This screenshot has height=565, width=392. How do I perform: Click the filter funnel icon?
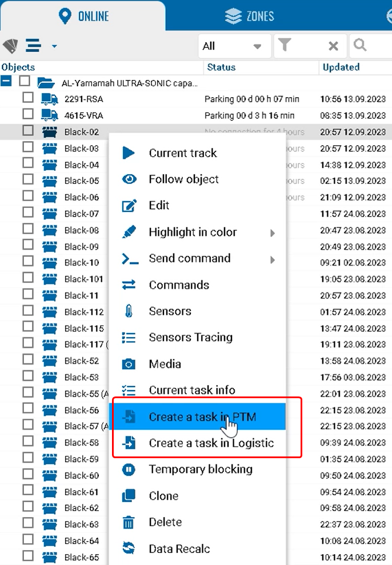coord(284,46)
